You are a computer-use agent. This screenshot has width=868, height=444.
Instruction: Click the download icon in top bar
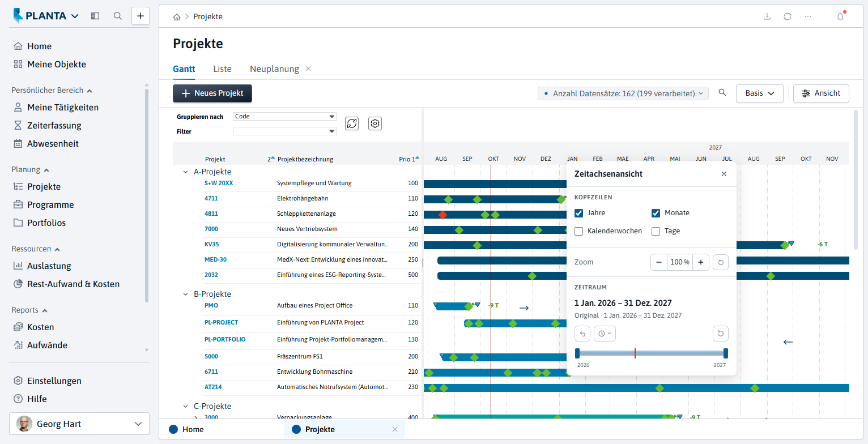[x=767, y=16]
